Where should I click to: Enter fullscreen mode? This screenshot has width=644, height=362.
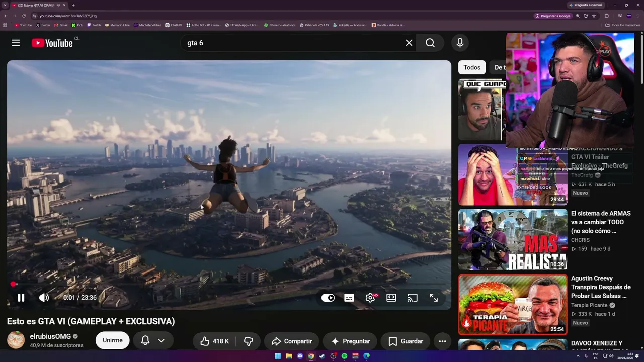[434, 298]
